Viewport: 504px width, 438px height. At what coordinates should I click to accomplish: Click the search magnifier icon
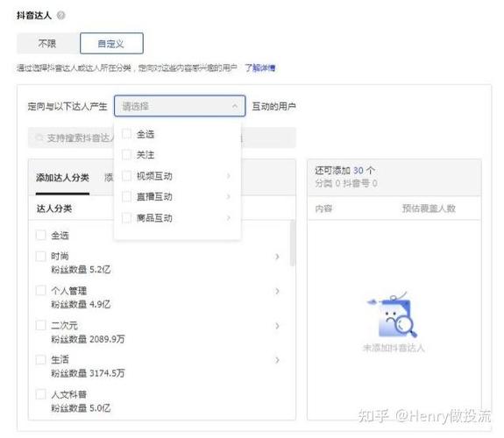[39, 138]
